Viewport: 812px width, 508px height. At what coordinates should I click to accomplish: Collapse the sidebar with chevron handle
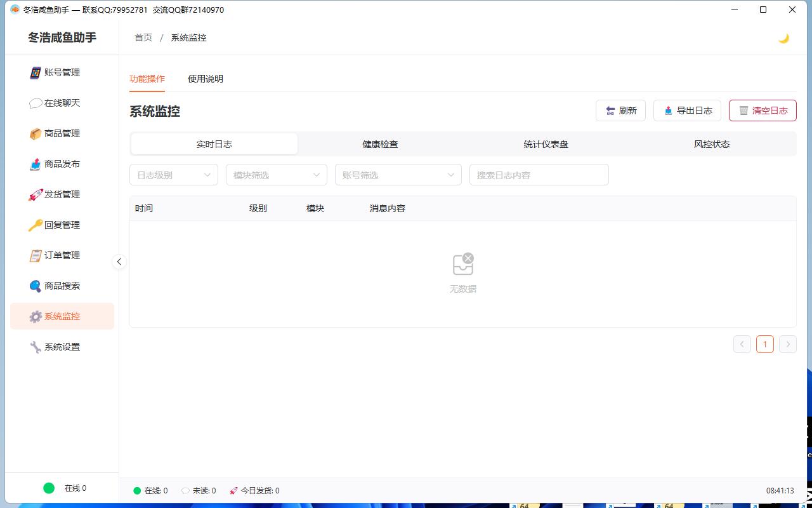pos(119,262)
